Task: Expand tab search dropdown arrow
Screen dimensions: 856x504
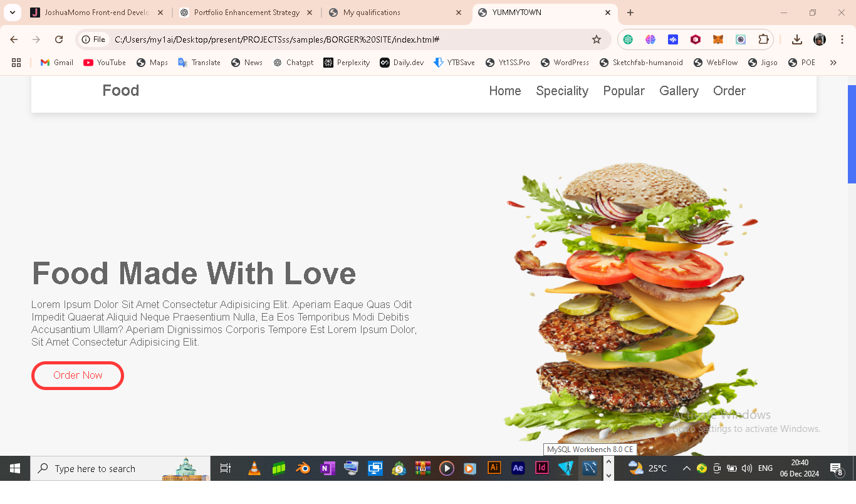Action: 13,13
